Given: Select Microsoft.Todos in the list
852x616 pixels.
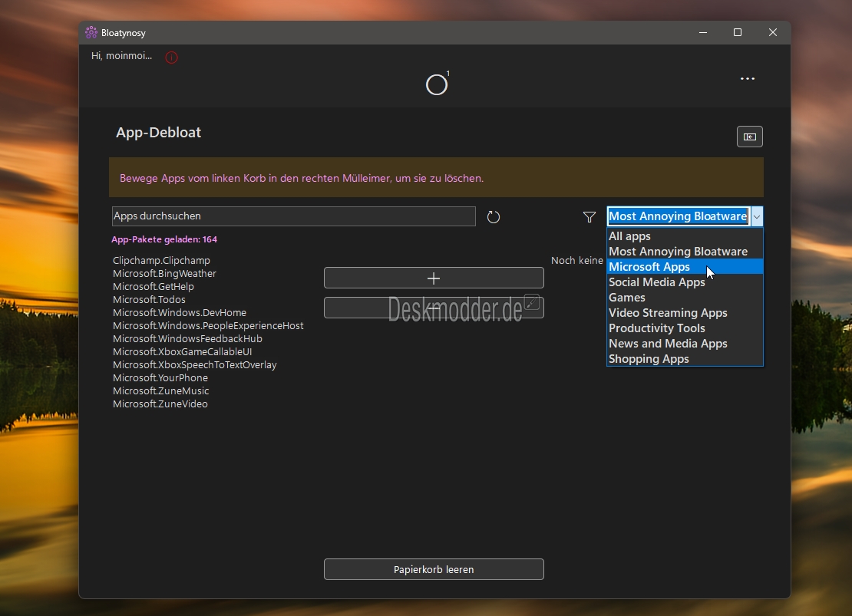Looking at the screenshot, I should [149, 300].
